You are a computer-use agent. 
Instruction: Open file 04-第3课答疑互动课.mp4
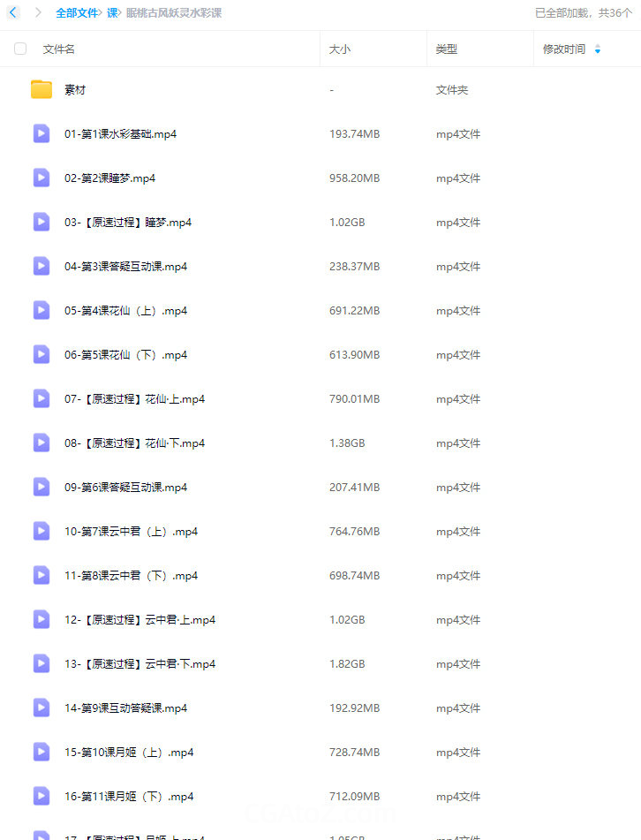point(126,266)
